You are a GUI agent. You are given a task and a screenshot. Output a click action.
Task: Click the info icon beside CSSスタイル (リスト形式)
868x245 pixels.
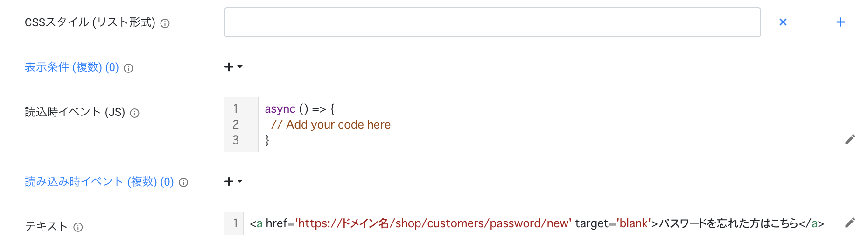[x=165, y=23]
